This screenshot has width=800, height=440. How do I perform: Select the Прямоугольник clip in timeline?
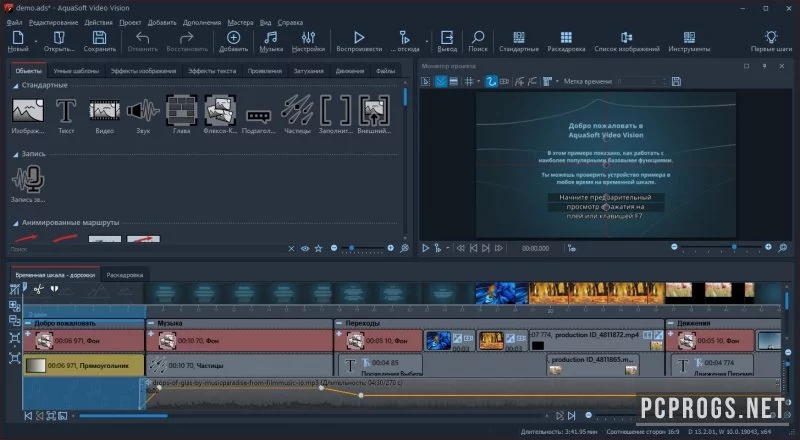(x=84, y=365)
